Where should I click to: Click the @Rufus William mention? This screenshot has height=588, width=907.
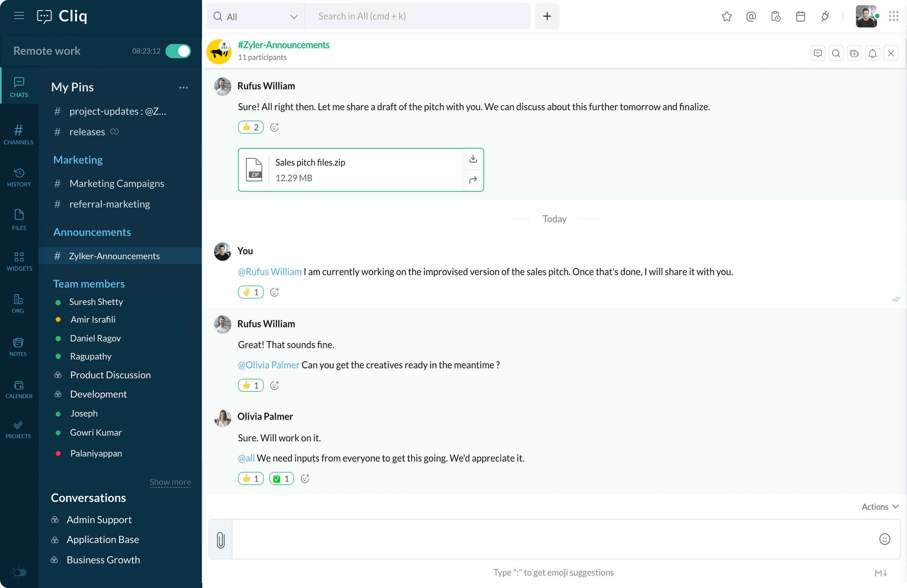270,272
